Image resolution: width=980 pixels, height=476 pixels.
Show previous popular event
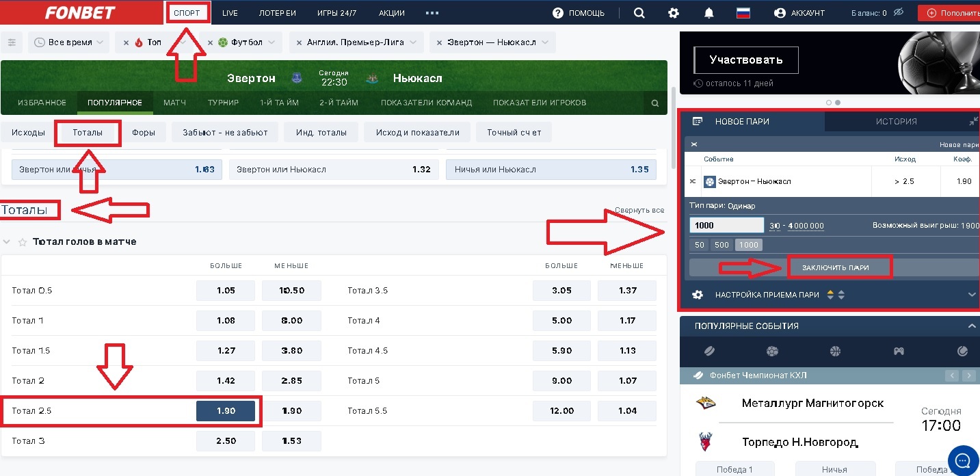pos(951,375)
